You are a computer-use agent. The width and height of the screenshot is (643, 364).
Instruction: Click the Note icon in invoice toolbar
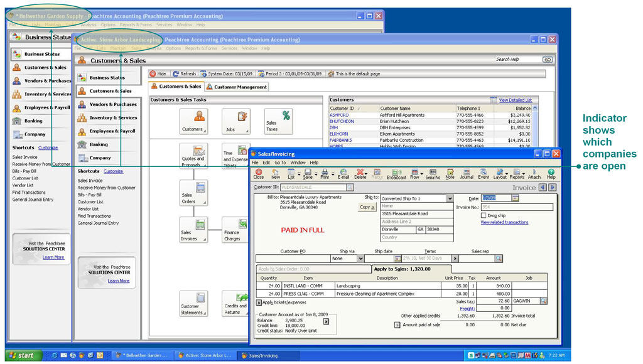(450, 174)
